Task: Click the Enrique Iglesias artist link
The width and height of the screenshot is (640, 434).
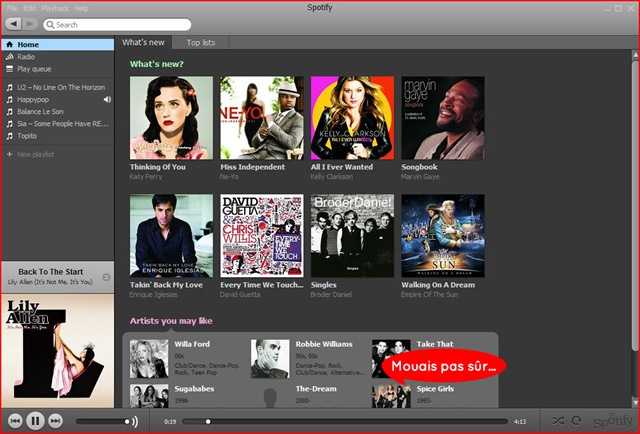Action: coord(153,295)
